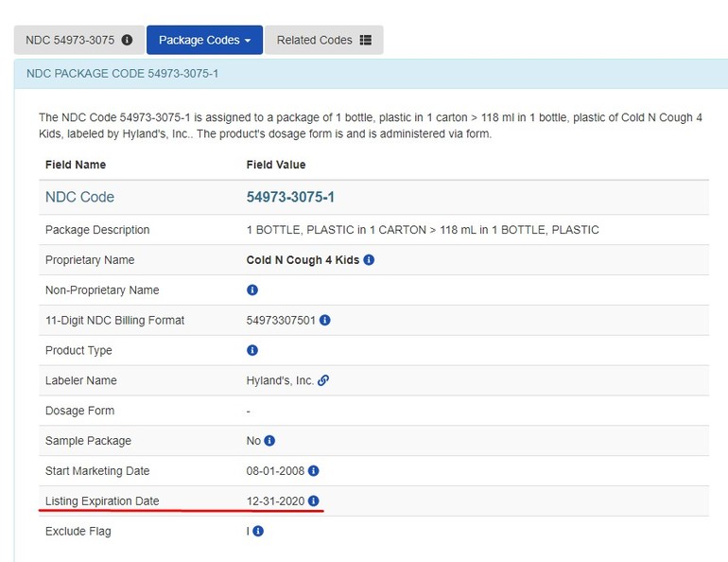The width and height of the screenshot is (728, 562).
Task: Open the Related Codes tab
Action: (x=323, y=41)
